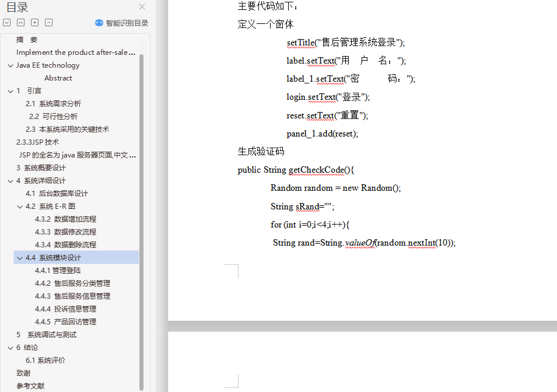The image size is (557, 392).
Task: Navigate to 2.3 本系统采用的关键技术
Action: (67, 129)
